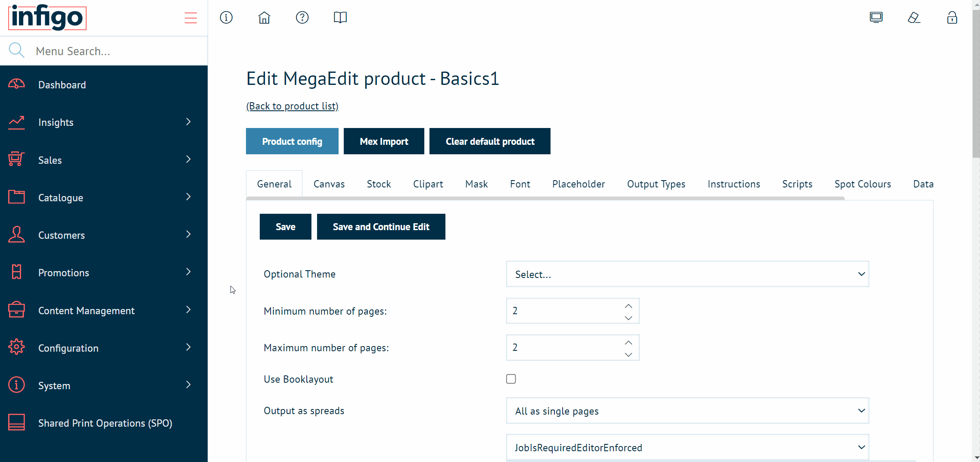This screenshot has height=462, width=980.
Task: Open the Spot Colours tab
Action: pos(862,184)
